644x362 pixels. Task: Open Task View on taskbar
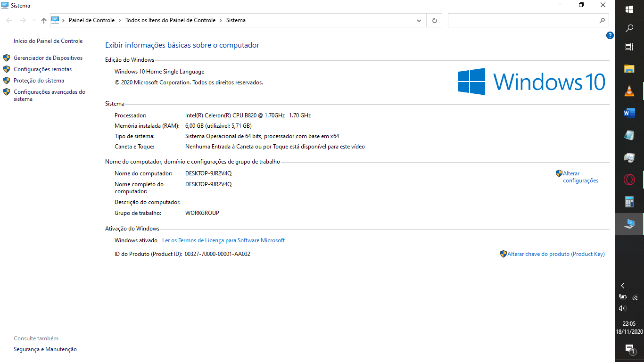point(629,47)
